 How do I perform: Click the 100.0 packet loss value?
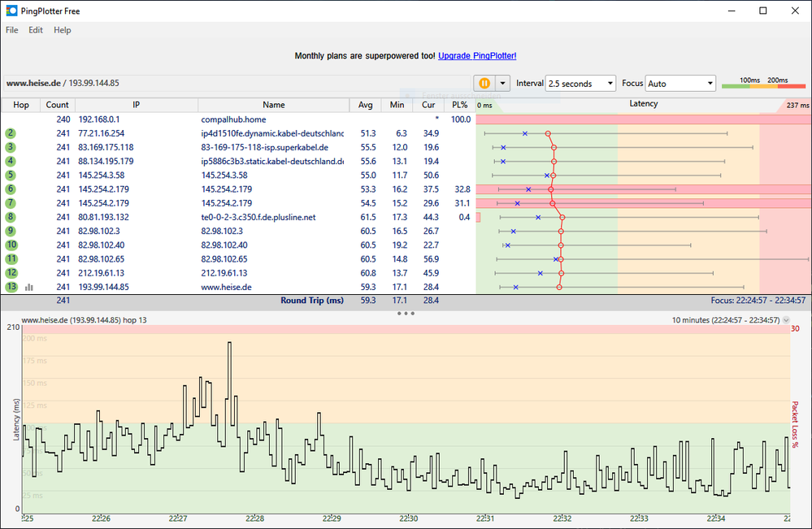(x=461, y=119)
